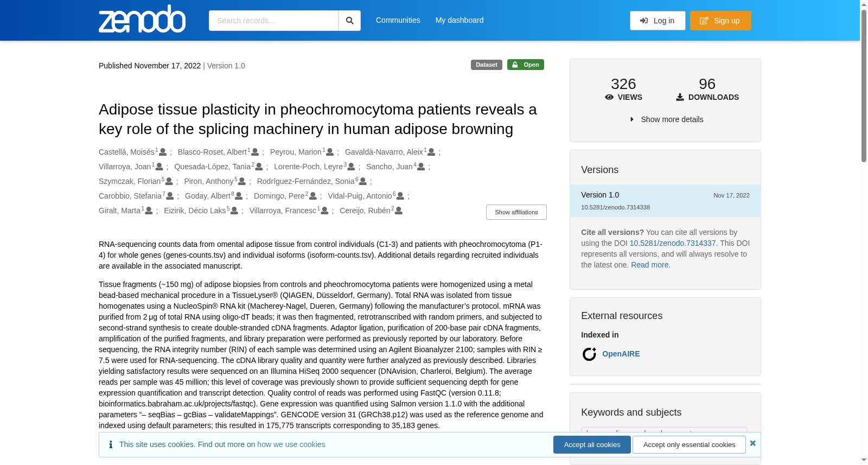Click person icon beside Sancho, Juan

click(421, 167)
